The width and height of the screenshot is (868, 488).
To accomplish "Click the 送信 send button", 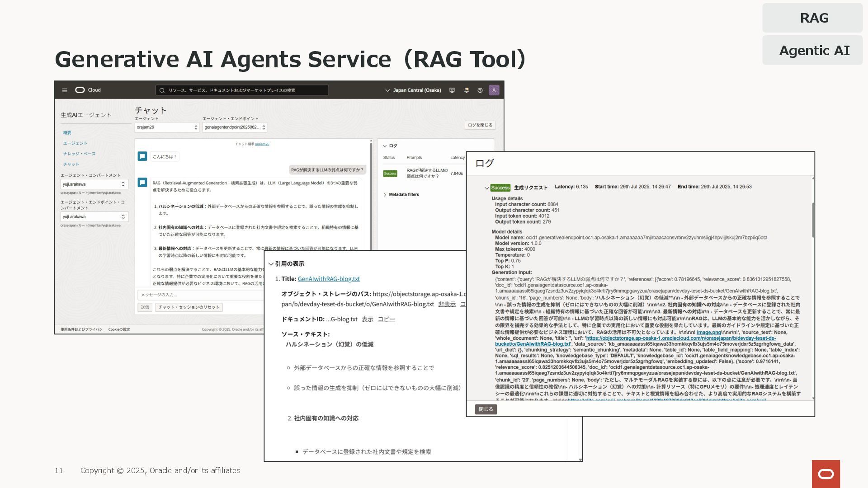I will coord(145,307).
